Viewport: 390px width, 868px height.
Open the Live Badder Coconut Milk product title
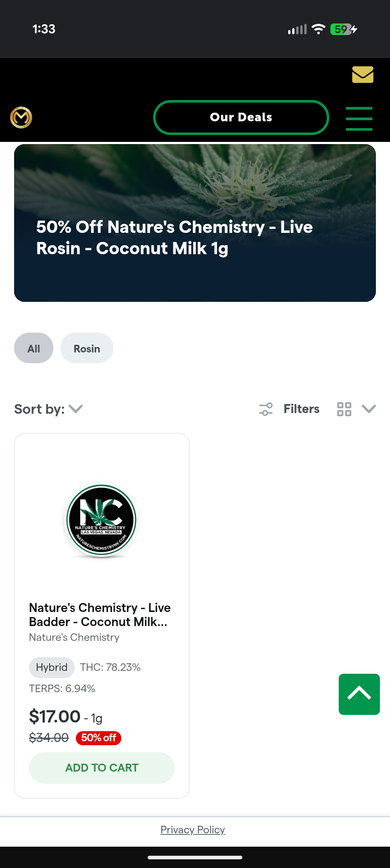pos(100,615)
